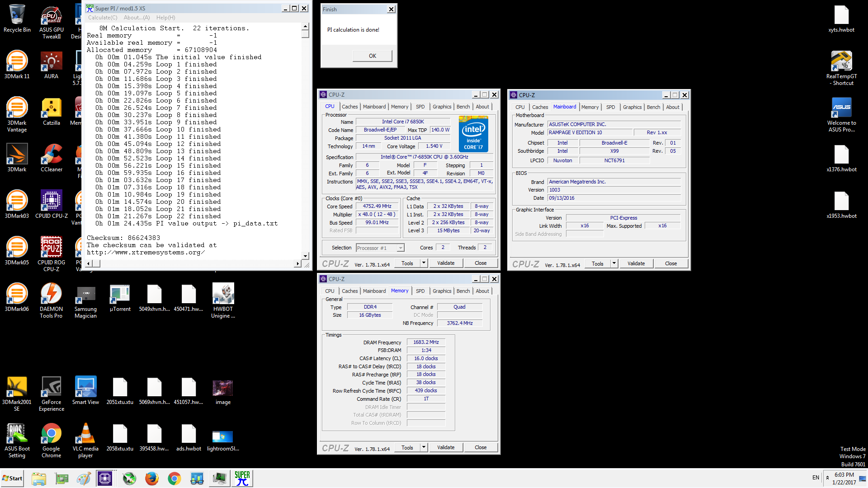Open the 3DMark 11 desktop shortcut
The image size is (868, 488).
pyautogui.click(x=17, y=65)
